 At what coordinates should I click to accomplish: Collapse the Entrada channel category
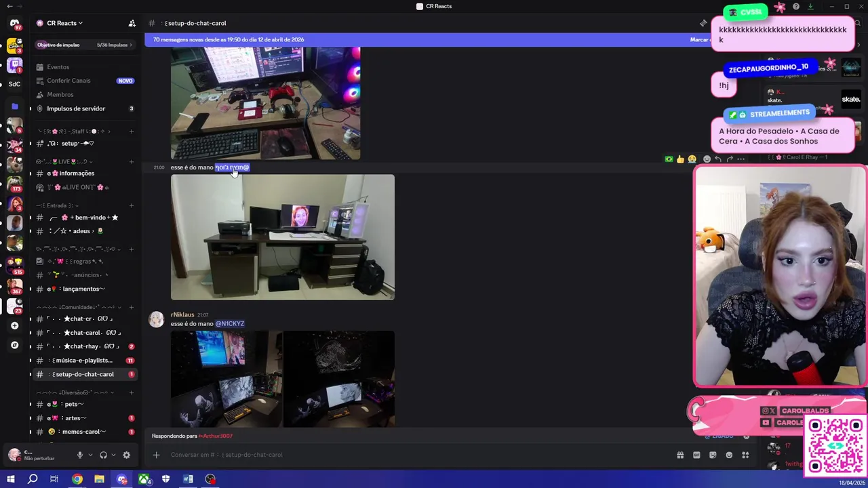[56, 205]
